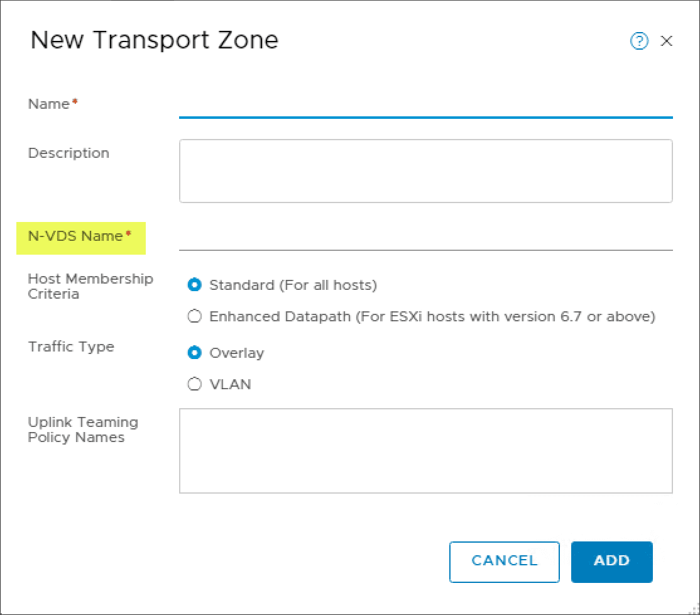Click the required asterisk next to Name
700x615 pixels.
[x=76, y=99]
